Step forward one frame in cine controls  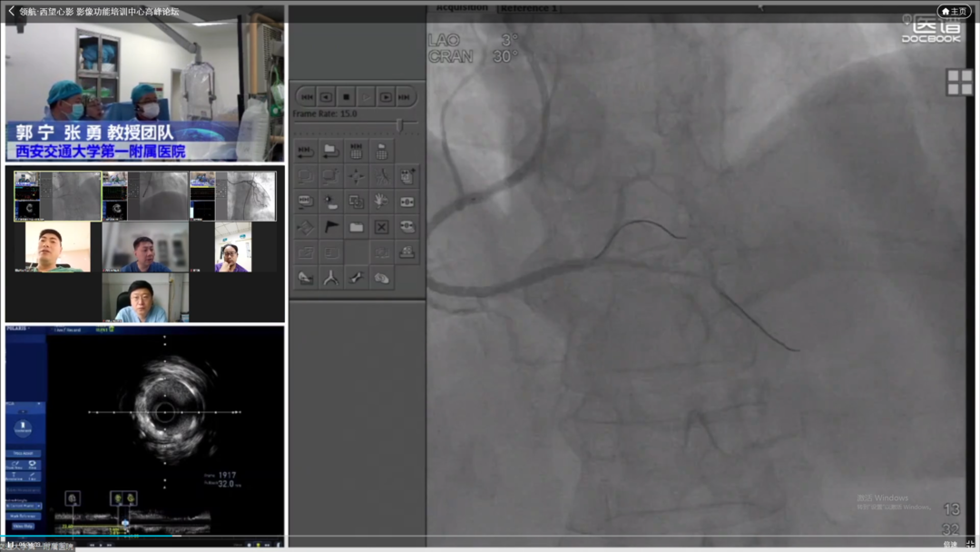[387, 96]
